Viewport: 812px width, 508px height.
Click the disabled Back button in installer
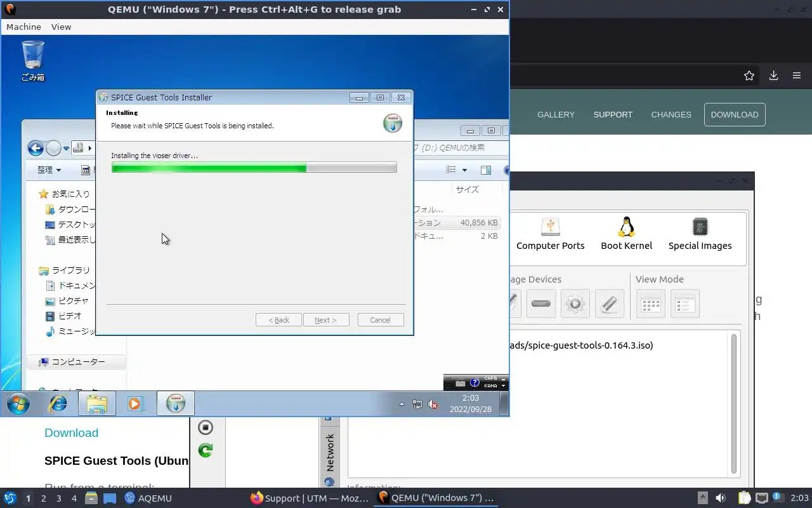[x=278, y=319]
